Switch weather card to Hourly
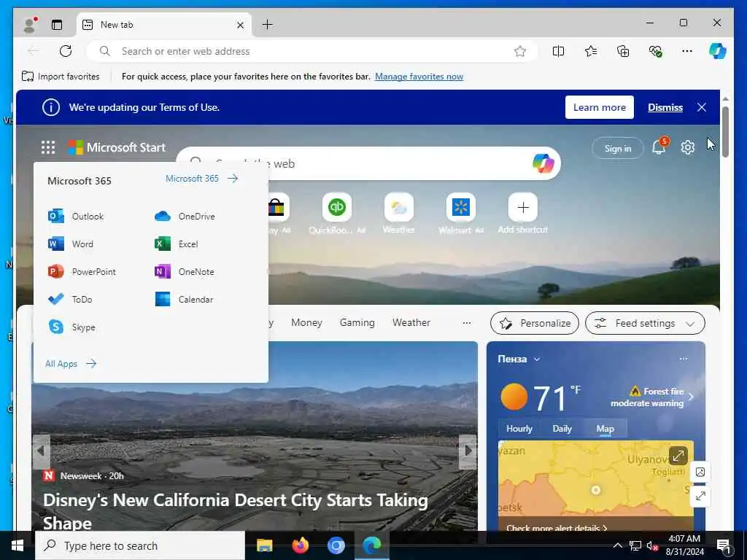Screen dimensions: 747x560 point(519,429)
